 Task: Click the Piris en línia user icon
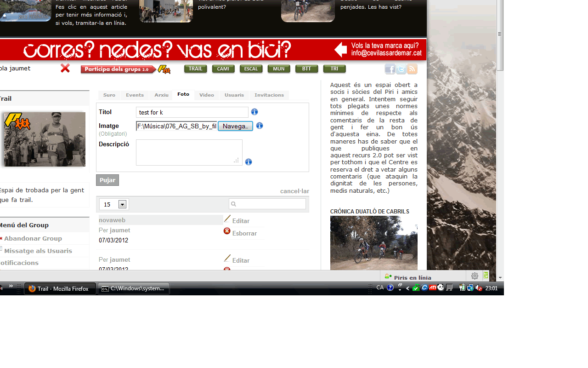(x=388, y=276)
